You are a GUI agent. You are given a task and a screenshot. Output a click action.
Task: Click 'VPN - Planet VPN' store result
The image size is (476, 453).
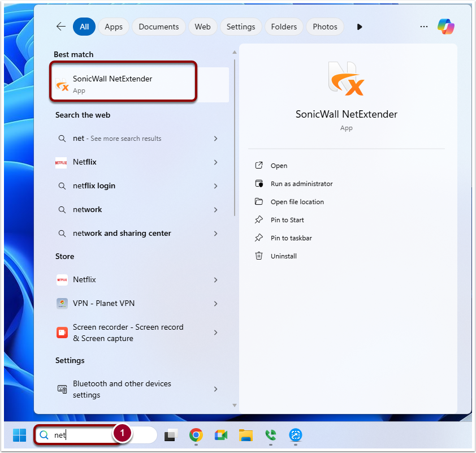tap(103, 303)
